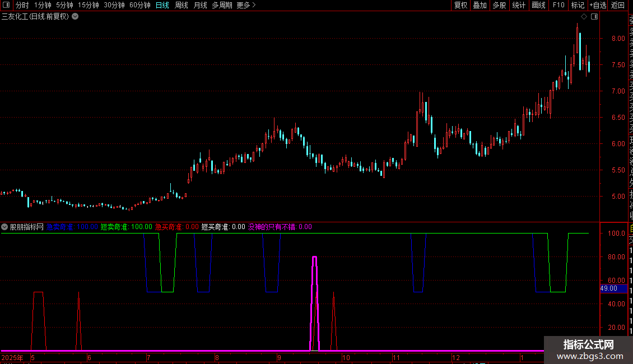Select the white 短买奇准 value label
The height and width of the screenshot is (364, 633).
click(224, 227)
